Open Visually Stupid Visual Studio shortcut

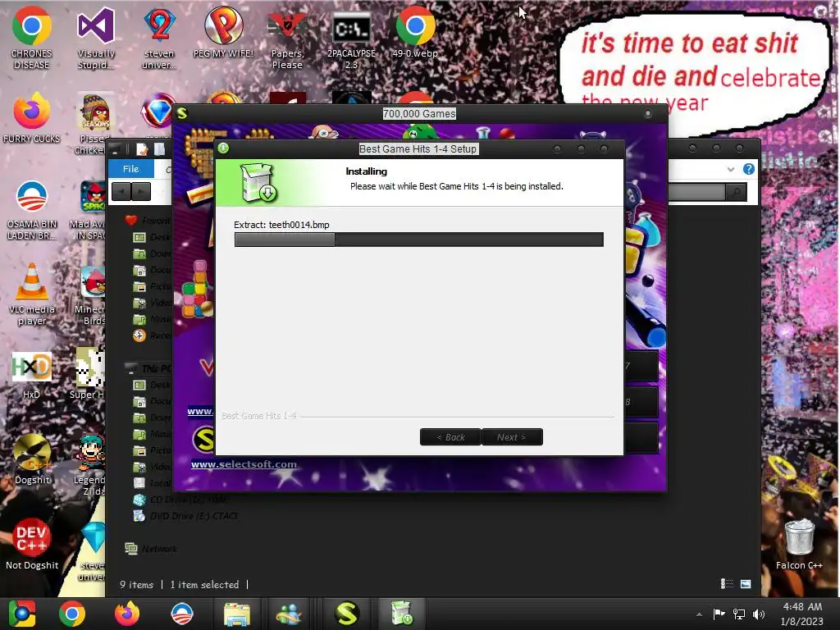coord(96,38)
